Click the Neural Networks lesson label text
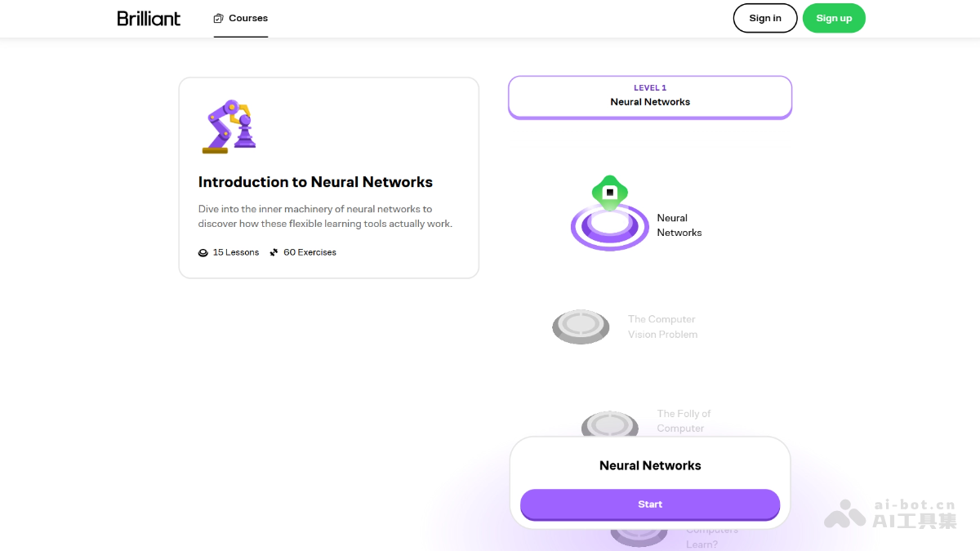This screenshot has height=551, width=980. click(x=679, y=225)
